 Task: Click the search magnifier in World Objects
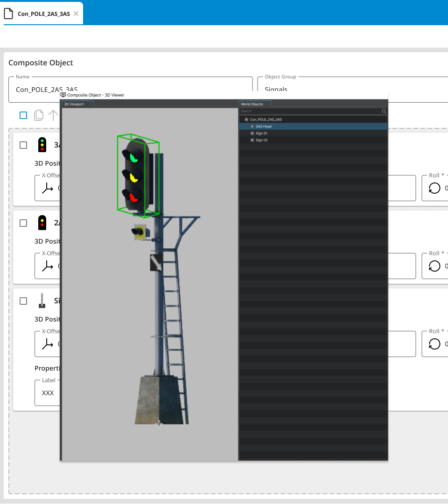pyautogui.click(x=384, y=112)
